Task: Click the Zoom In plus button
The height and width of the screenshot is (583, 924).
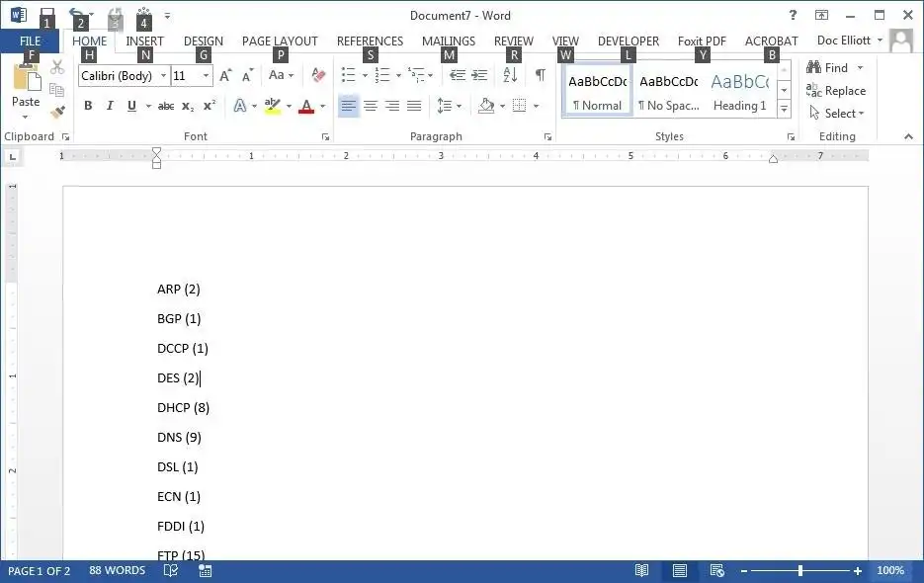Action: pyautogui.click(x=858, y=570)
